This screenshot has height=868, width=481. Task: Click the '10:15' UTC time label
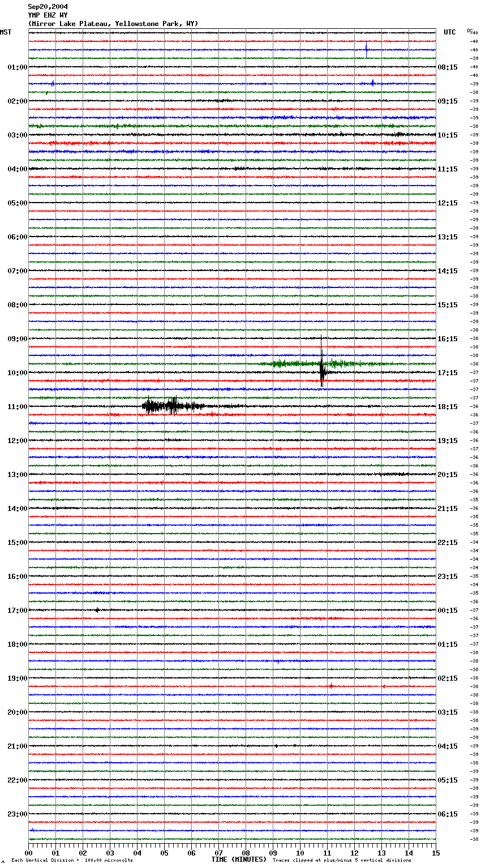(x=448, y=135)
